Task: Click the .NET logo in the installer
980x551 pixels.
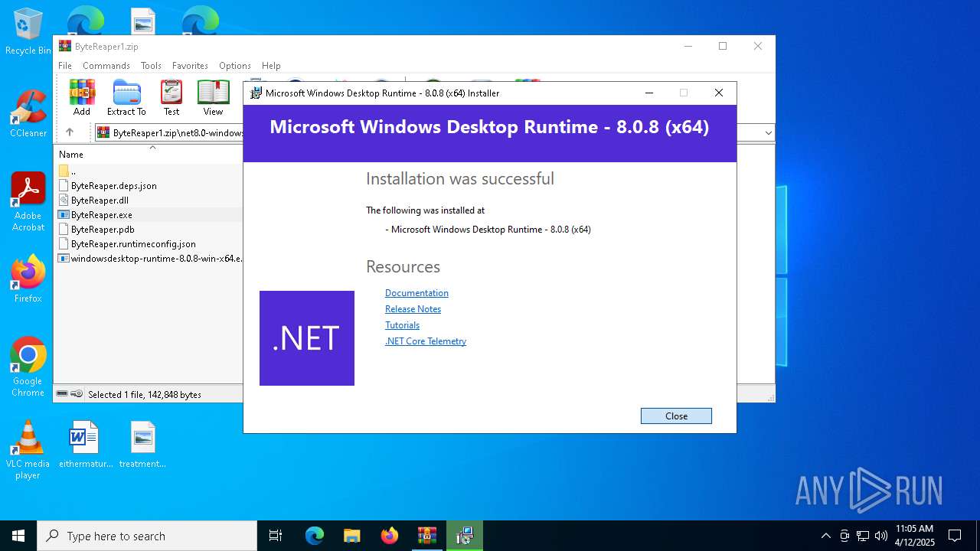Action: [307, 338]
